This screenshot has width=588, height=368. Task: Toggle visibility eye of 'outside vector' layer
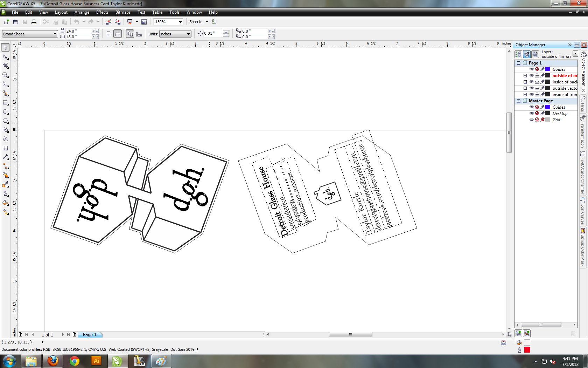point(531,88)
